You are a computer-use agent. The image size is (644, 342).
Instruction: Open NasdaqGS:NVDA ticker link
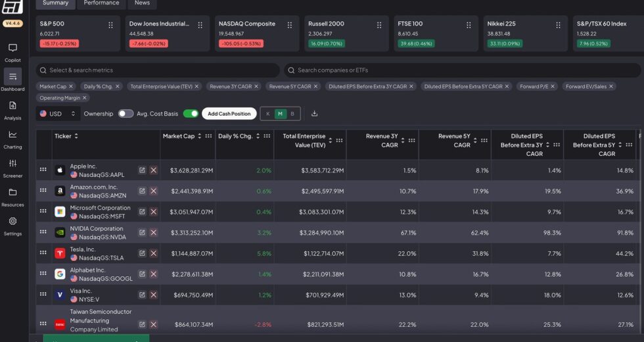click(x=103, y=237)
